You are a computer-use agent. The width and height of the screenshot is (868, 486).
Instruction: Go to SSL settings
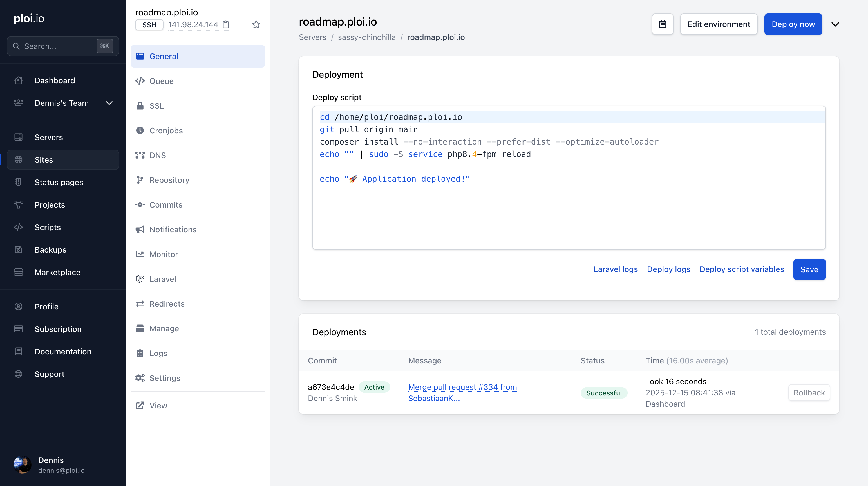pyautogui.click(x=156, y=106)
